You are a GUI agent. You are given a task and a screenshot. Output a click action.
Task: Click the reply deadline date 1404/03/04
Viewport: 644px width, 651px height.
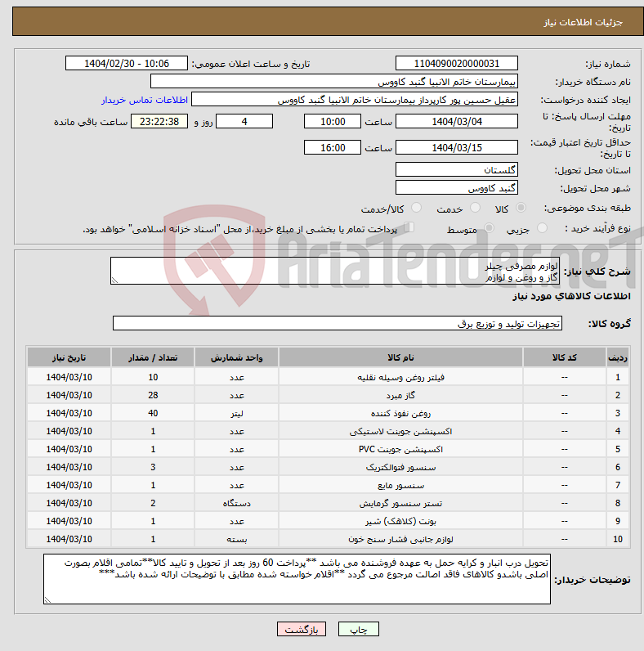coord(457,122)
